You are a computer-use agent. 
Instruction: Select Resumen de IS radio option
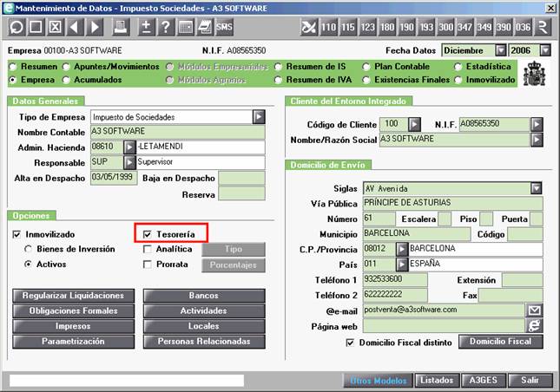click(278, 67)
